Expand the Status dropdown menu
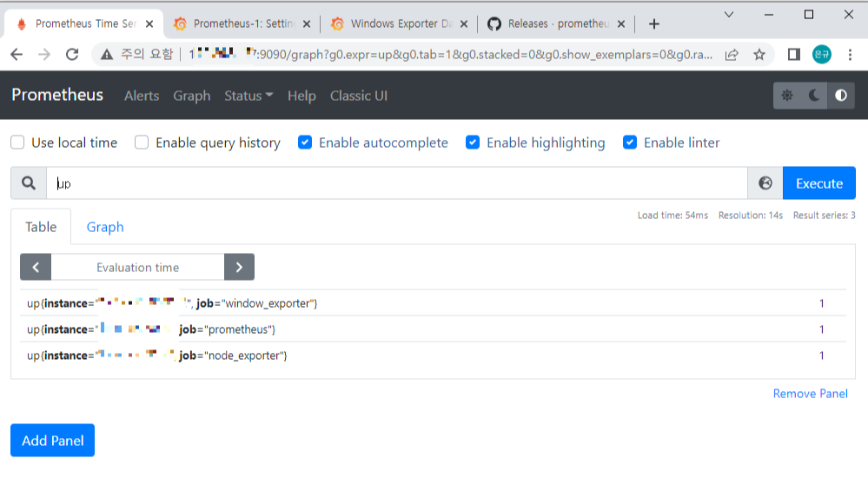Viewport: 868px width, 485px height. point(248,96)
